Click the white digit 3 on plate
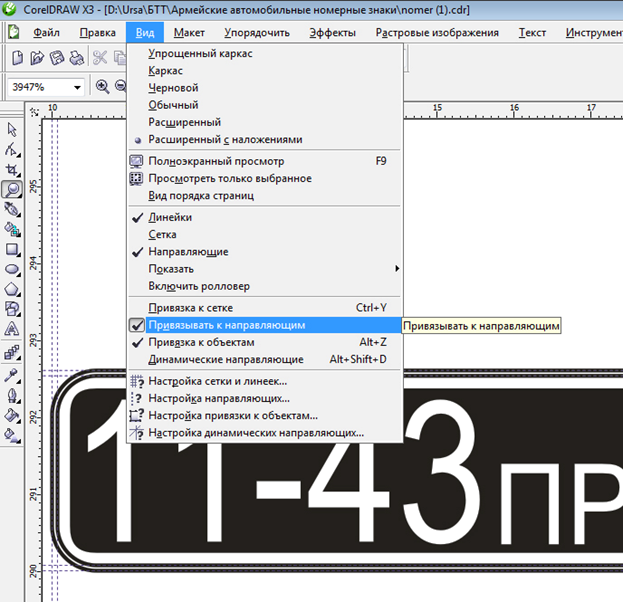Screen dimensions: 624x603 click(440, 472)
